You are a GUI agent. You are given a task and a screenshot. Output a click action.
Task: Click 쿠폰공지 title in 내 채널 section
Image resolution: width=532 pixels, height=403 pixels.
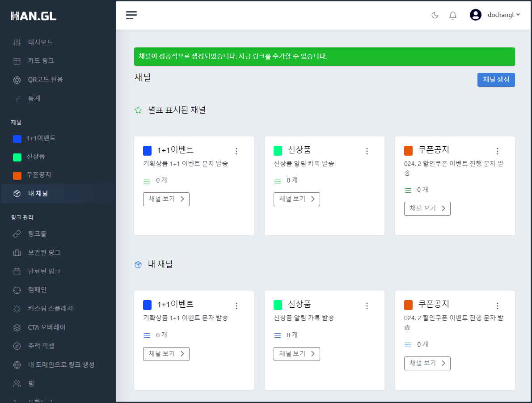tap(434, 304)
